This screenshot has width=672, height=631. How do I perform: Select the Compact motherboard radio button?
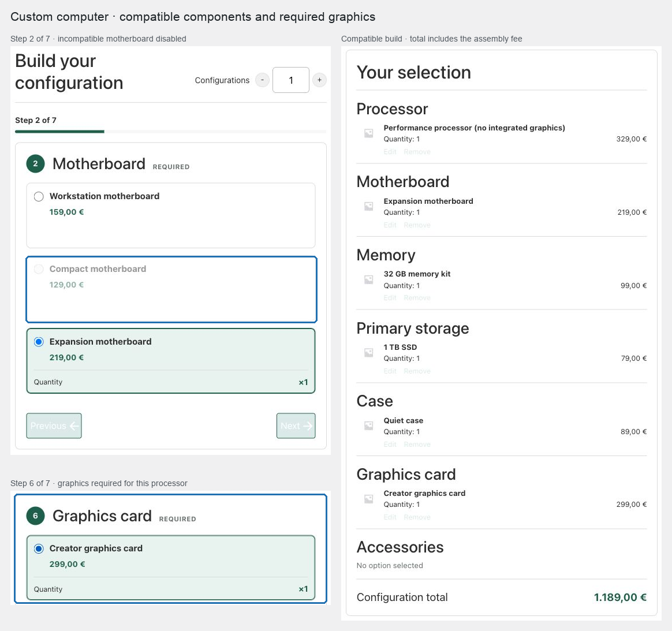[x=39, y=269]
